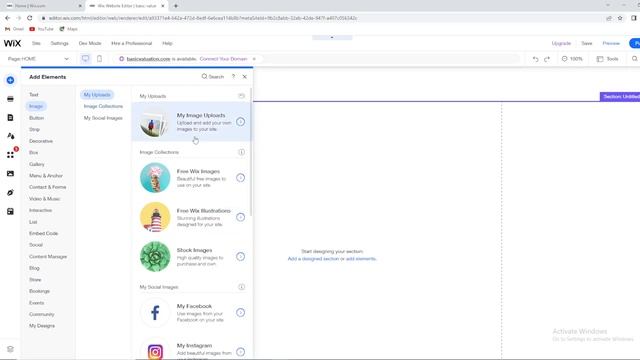Open the CMS sidebar icon
Image resolution: width=640 pixels, height=360 pixels.
coord(10,211)
